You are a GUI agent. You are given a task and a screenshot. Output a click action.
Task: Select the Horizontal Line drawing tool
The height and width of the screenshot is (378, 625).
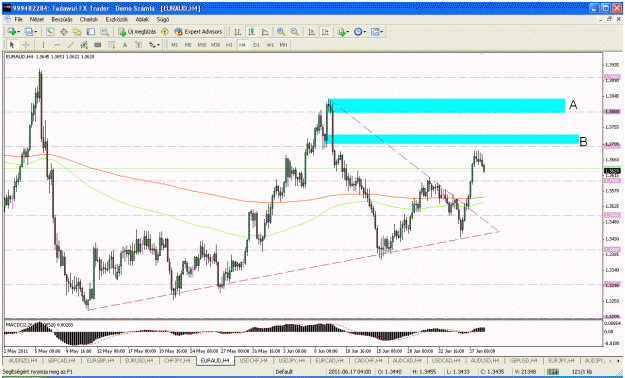57,45
